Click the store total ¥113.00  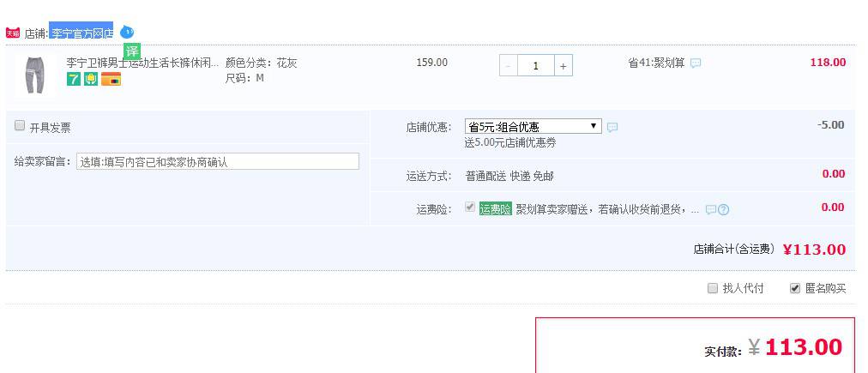click(x=814, y=250)
